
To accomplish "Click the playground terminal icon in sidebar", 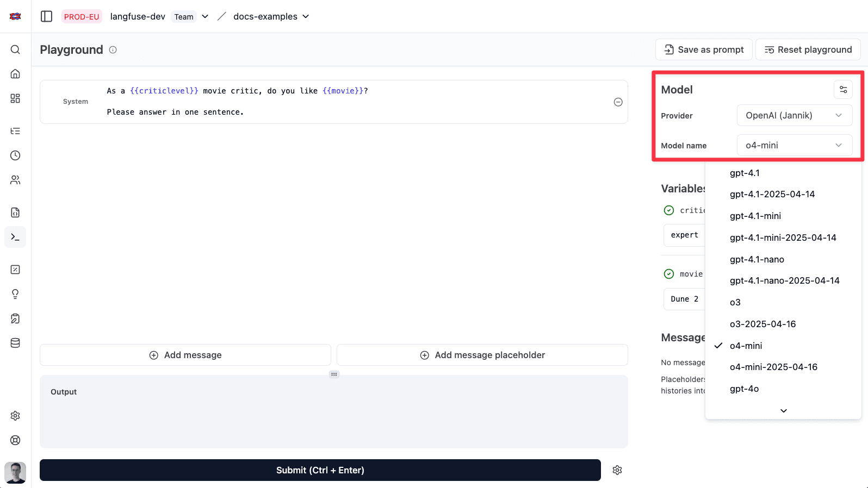I will (15, 237).
